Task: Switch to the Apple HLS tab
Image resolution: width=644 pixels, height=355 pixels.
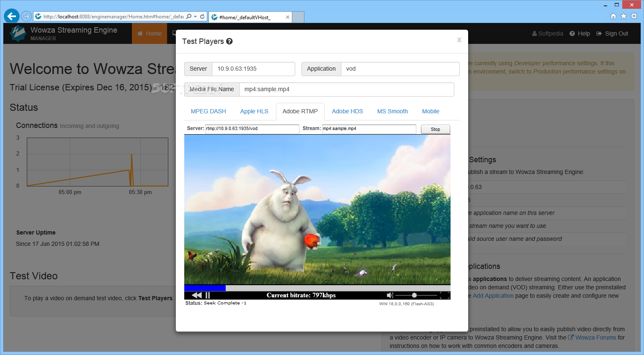Action: coord(254,111)
